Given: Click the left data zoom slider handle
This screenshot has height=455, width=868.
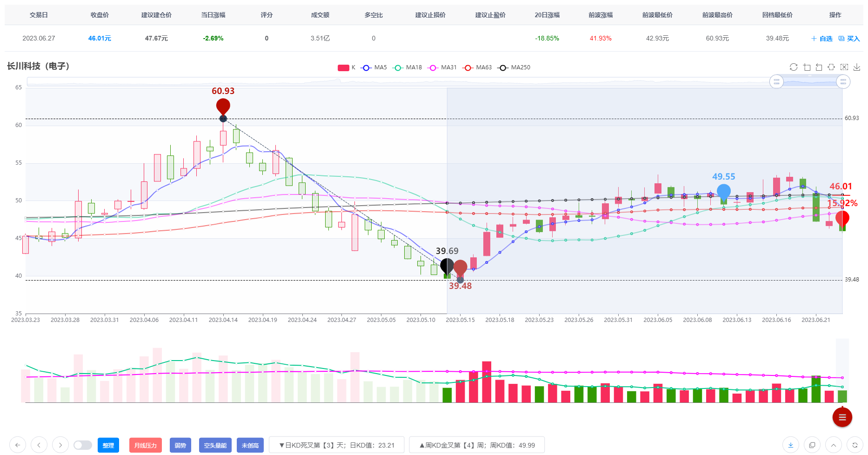Looking at the screenshot, I should [x=776, y=82].
